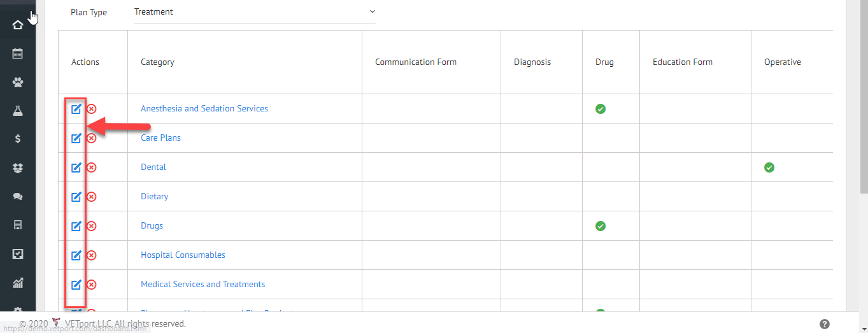Click the paw print sidebar icon
This screenshot has width=868, height=333.
[18, 82]
